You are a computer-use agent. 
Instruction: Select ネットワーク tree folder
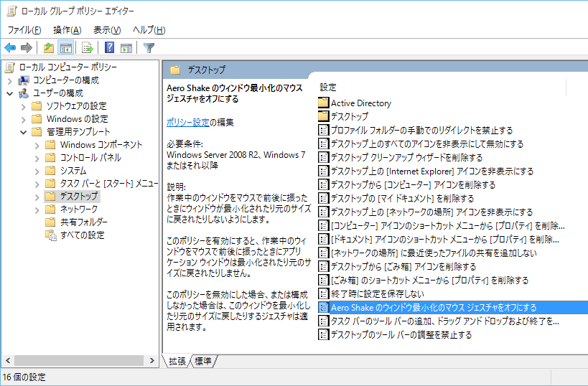click(x=79, y=209)
